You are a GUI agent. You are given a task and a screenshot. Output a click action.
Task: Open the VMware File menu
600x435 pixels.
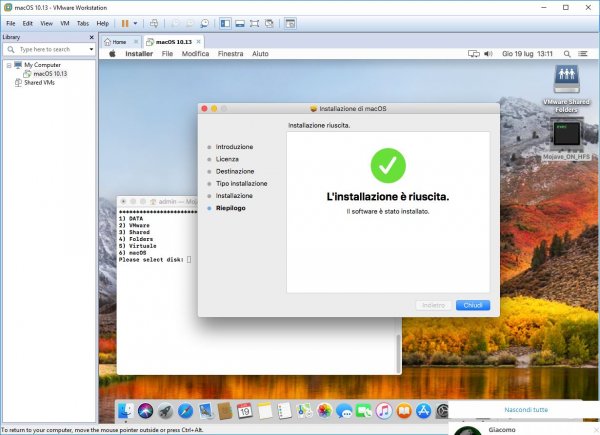(11, 23)
